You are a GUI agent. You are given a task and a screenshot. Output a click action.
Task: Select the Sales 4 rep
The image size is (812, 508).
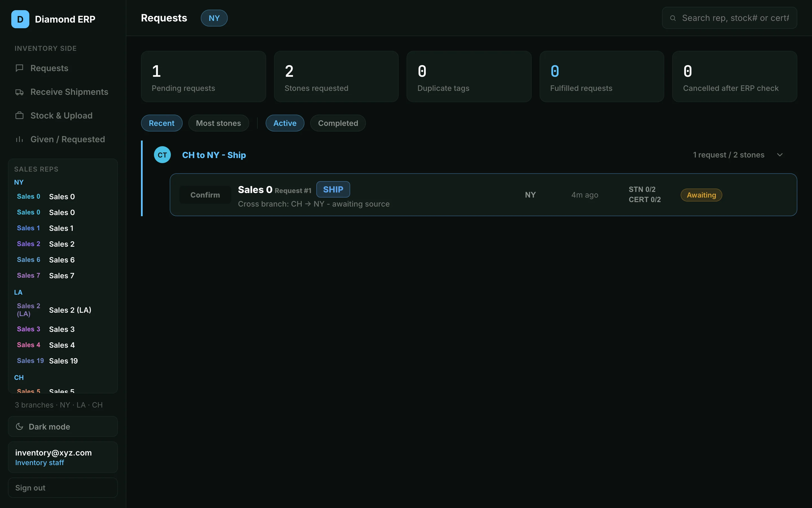coord(63,345)
